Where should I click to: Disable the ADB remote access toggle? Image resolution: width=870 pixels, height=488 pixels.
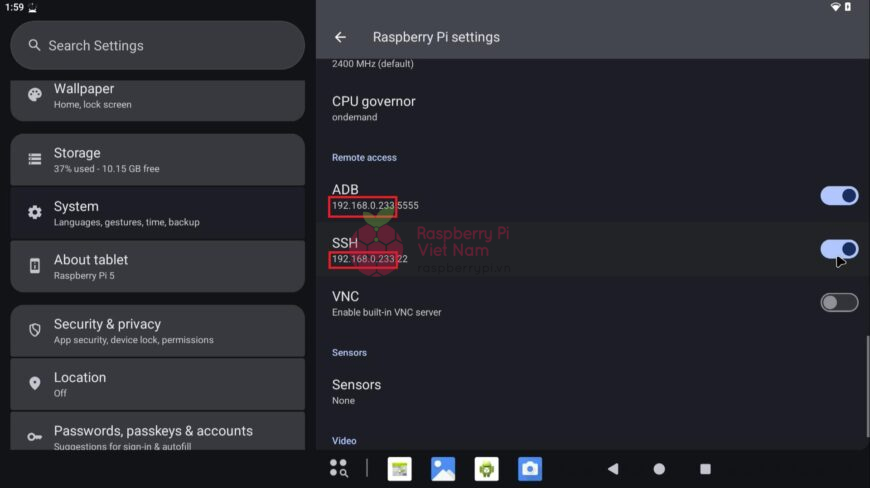click(839, 196)
